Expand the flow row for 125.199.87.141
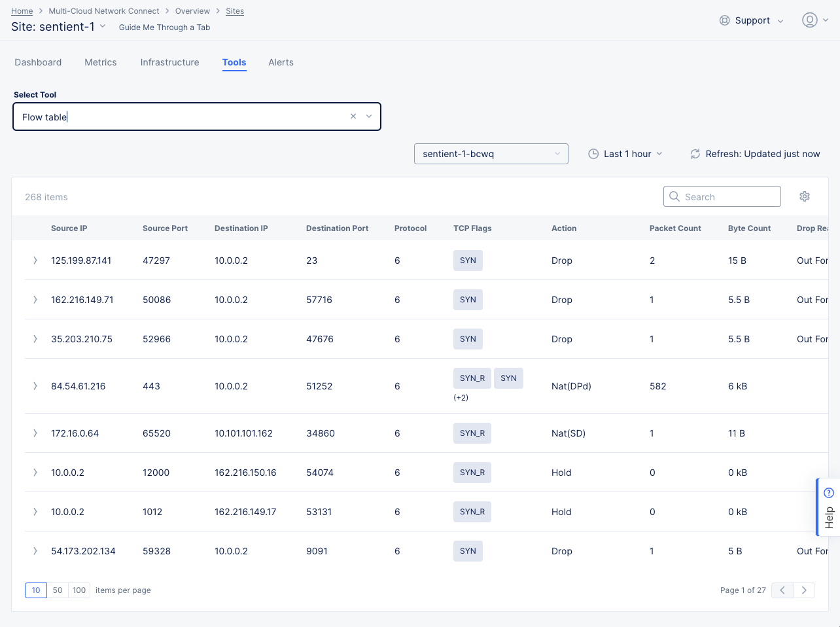The height and width of the screenshot is (627, 840). [x=35, y=260]
